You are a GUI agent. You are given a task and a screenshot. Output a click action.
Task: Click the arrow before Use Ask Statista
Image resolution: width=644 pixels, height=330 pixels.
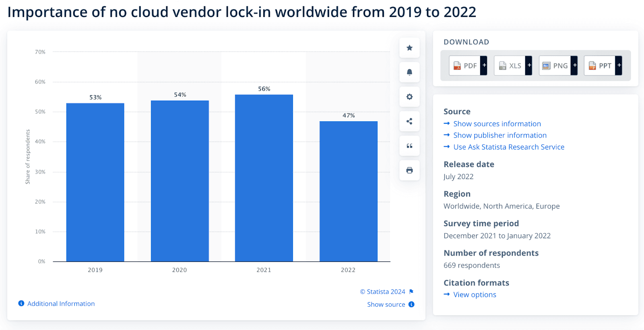click(446, 147)
